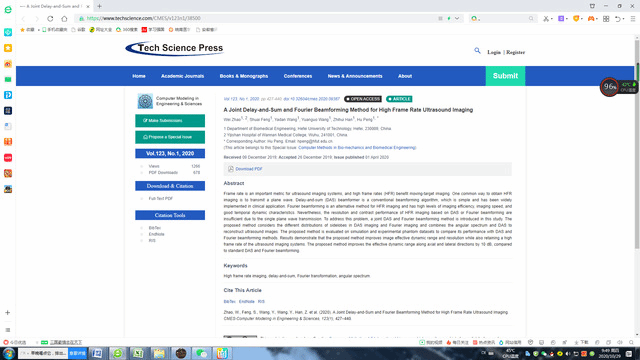640x360 pixels.
Task: Expand the undo history dropdown arrow
Action: tap(623, 19)
